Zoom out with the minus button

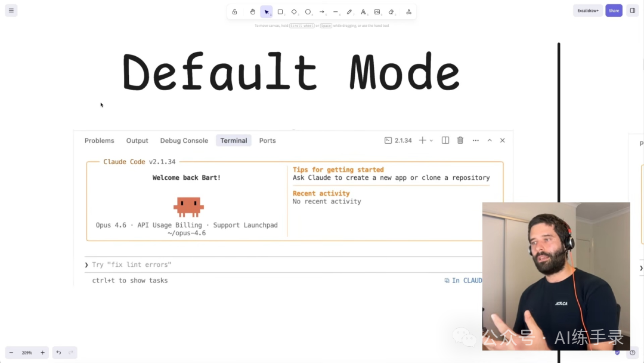pos(11,353)
